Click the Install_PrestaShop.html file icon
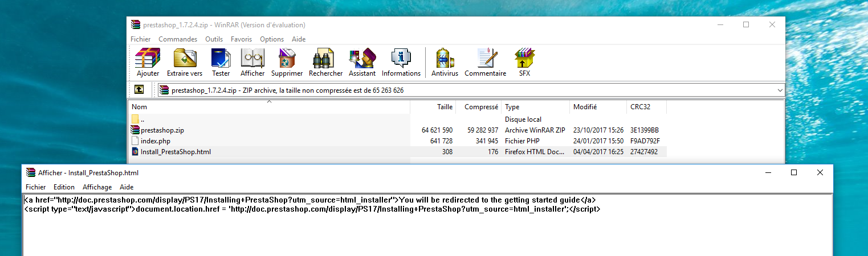Image resolution: width=868 pixels, height=256 pixels. (x=135, y=151)
